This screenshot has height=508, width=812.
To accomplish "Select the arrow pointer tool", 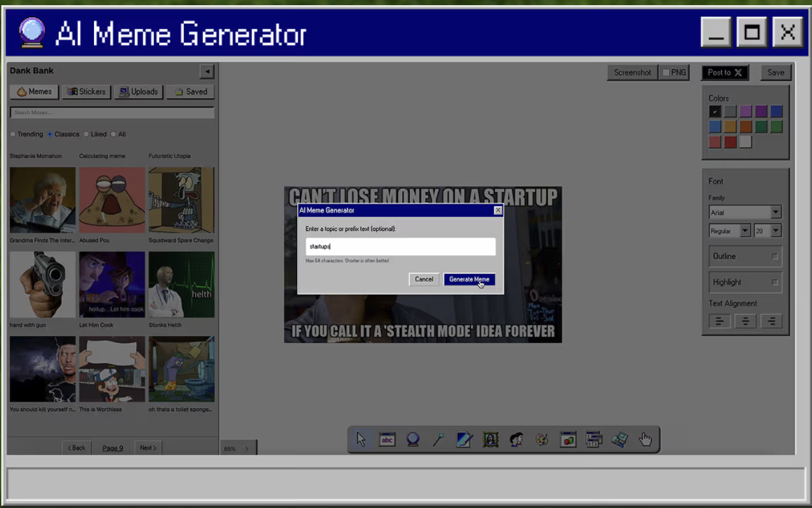I will [x=361, y=440].
